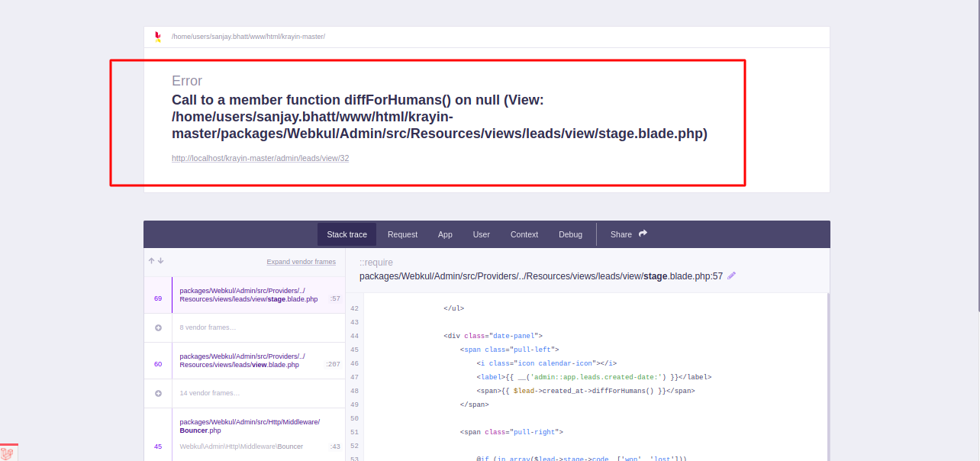Go to next frame with down arrow icon
This screenshot has width=980, height=461.
pos(160,261)
